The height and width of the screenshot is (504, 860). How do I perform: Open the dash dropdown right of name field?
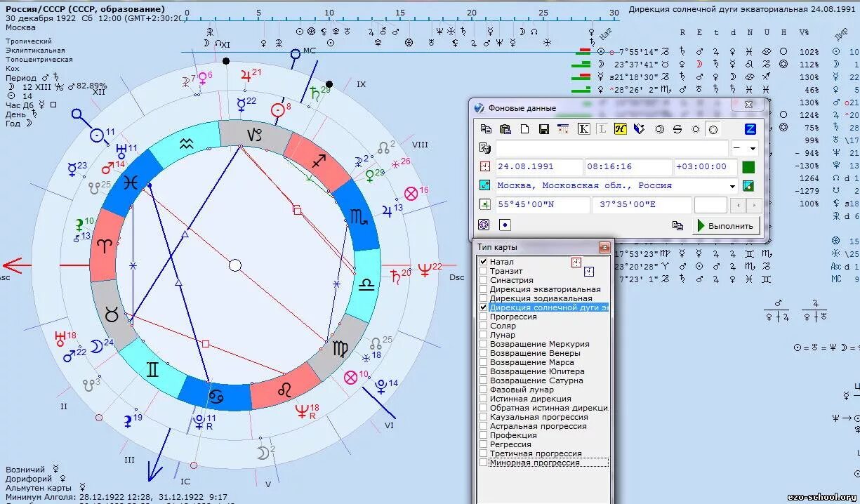click(753, 148)
